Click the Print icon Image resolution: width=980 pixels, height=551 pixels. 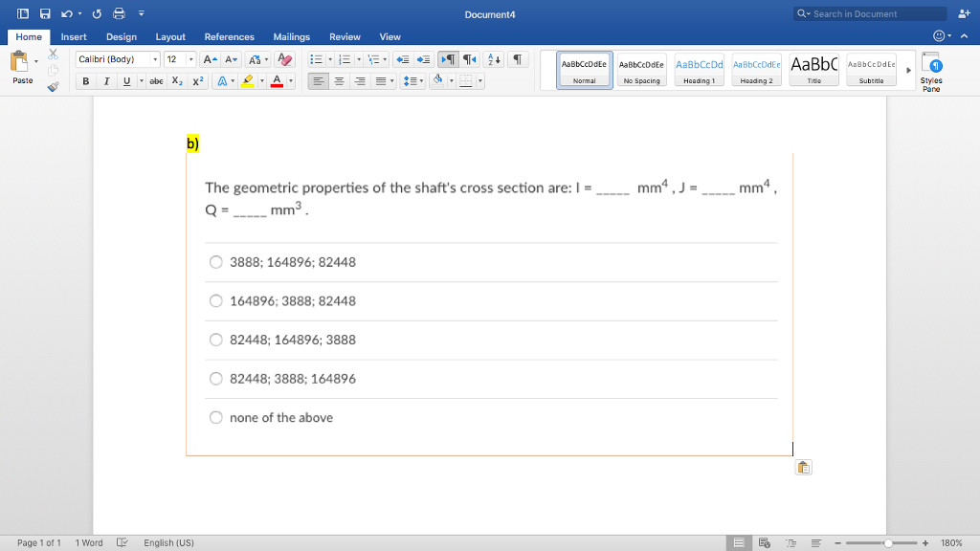coord(119,13)
